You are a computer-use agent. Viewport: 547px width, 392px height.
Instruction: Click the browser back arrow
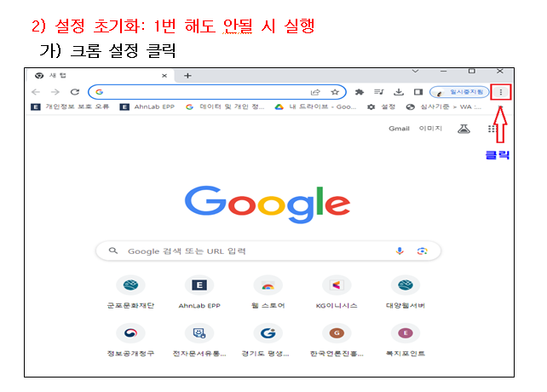click(36, 92)
